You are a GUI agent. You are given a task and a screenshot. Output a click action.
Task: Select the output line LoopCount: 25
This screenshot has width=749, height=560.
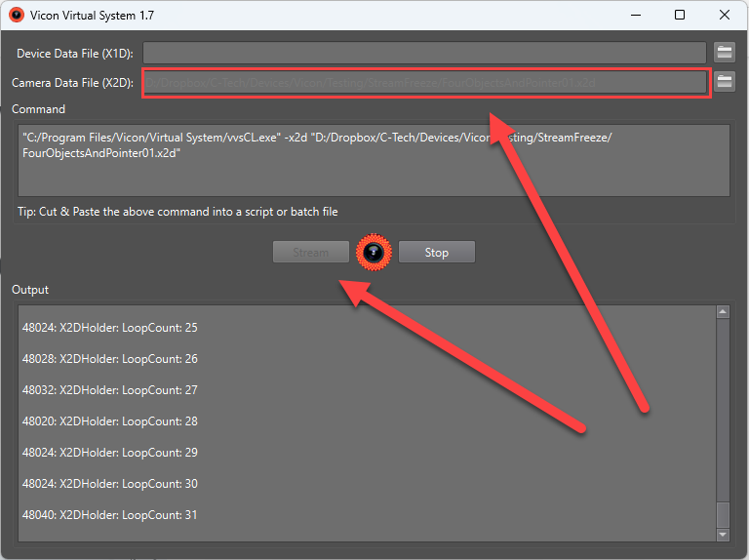pyautogui.click(x=109, y=328)
